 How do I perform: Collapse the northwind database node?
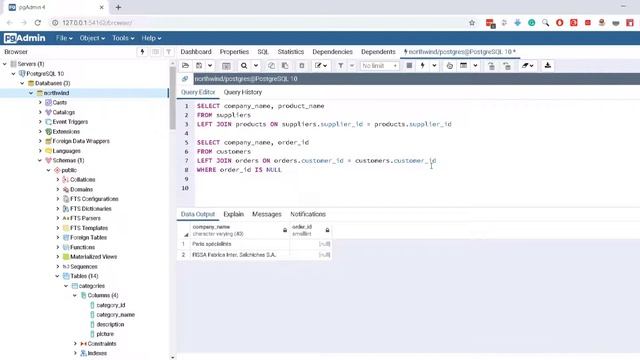click(x=31, y=93)
